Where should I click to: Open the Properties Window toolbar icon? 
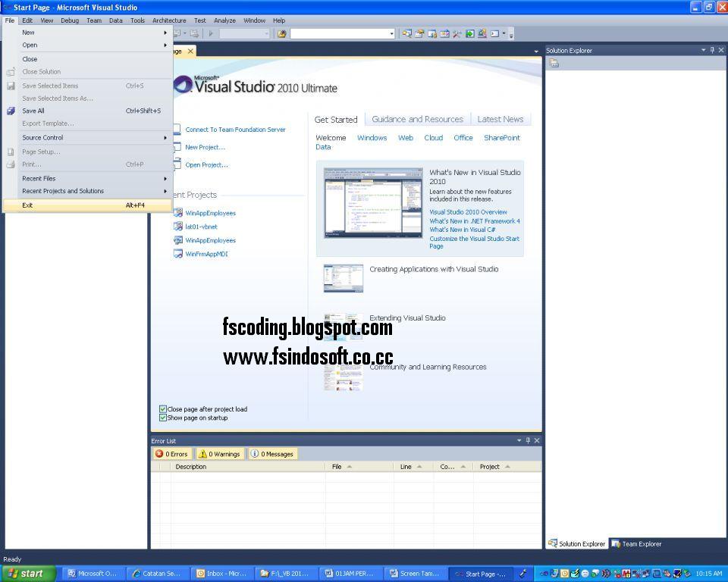pyautogui.click(x=431, y=33)
